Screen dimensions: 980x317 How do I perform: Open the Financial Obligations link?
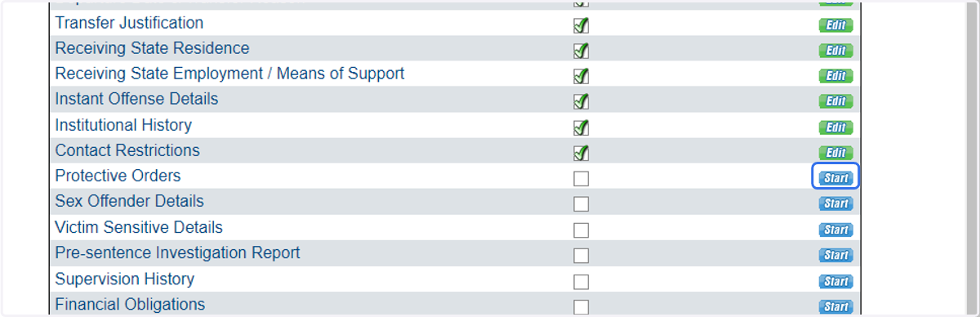130,304
